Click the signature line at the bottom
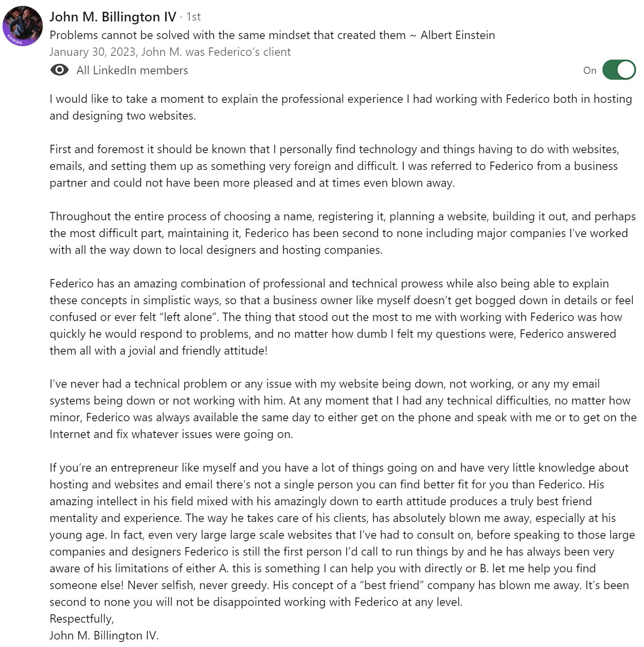Screen dimensions: 644x647 (104, 636)
